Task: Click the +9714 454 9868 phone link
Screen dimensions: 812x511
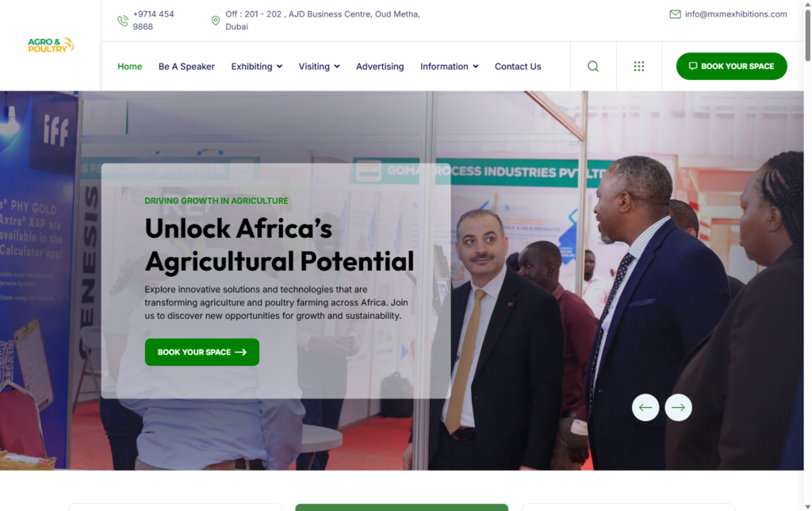Action: pos(153,20)
